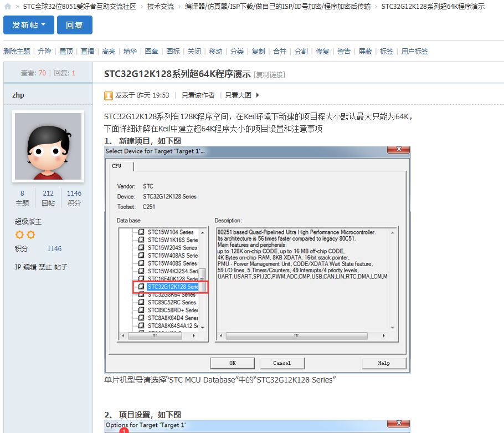
Task: Click 用户标签 moderation link
Action: [x=415, y=51]
